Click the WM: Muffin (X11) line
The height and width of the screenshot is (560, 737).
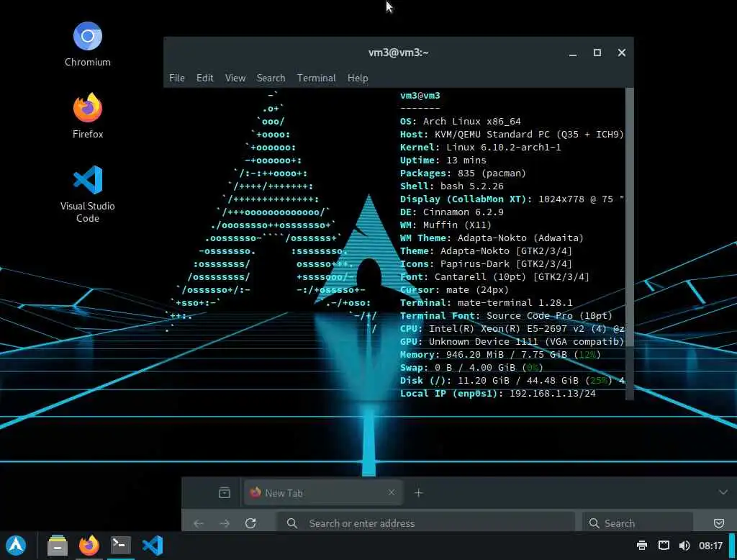pyautogui.click(x=446, y=225)
